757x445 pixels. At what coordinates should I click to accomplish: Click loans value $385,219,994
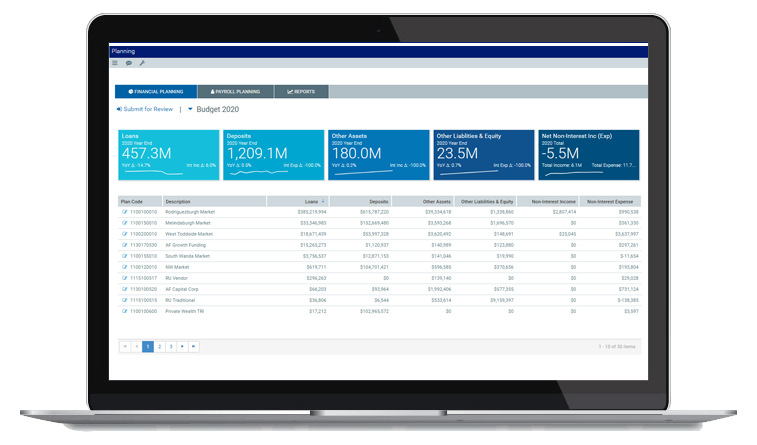click(x=312, y=212)
